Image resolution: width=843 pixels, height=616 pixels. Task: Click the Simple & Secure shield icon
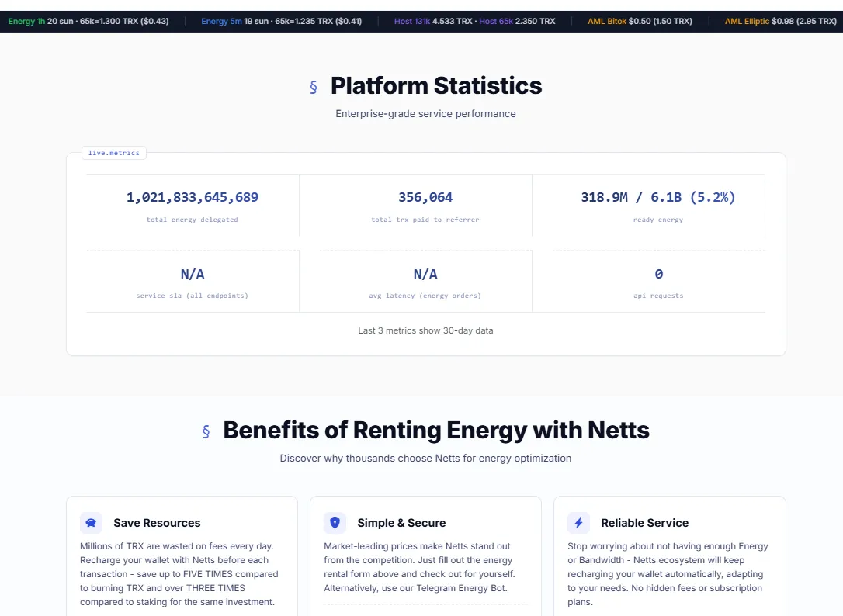click(335, 522)
